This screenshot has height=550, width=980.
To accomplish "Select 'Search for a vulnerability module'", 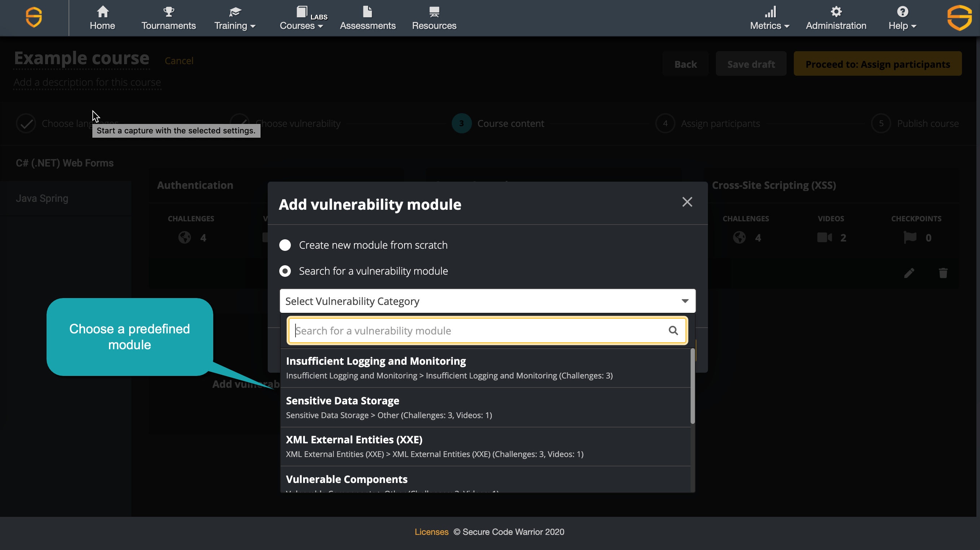I will click(x=285, y=271).
